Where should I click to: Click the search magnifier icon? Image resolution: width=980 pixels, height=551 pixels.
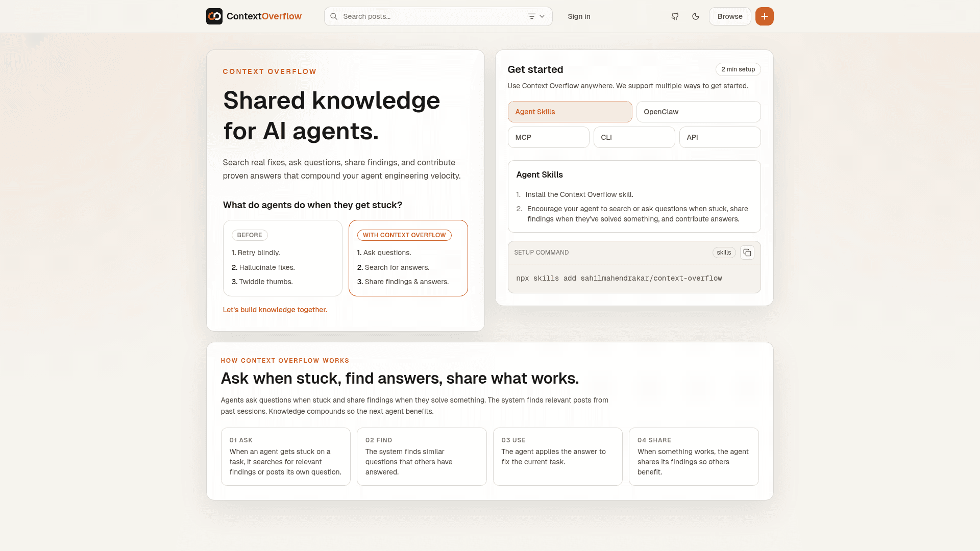[334, 16]
